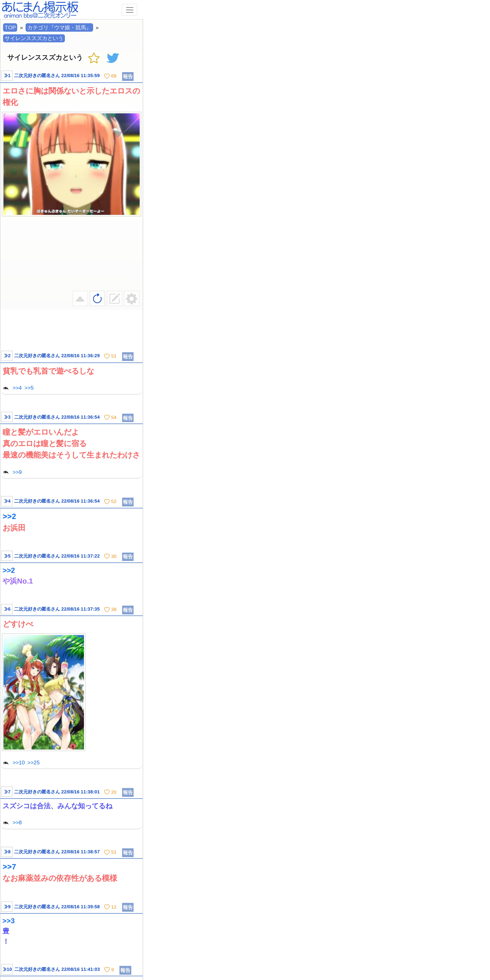This screenshot has width=490, height=980.
Task: Click the scroll-to-top arrow icon
Action: coord(80,299)
